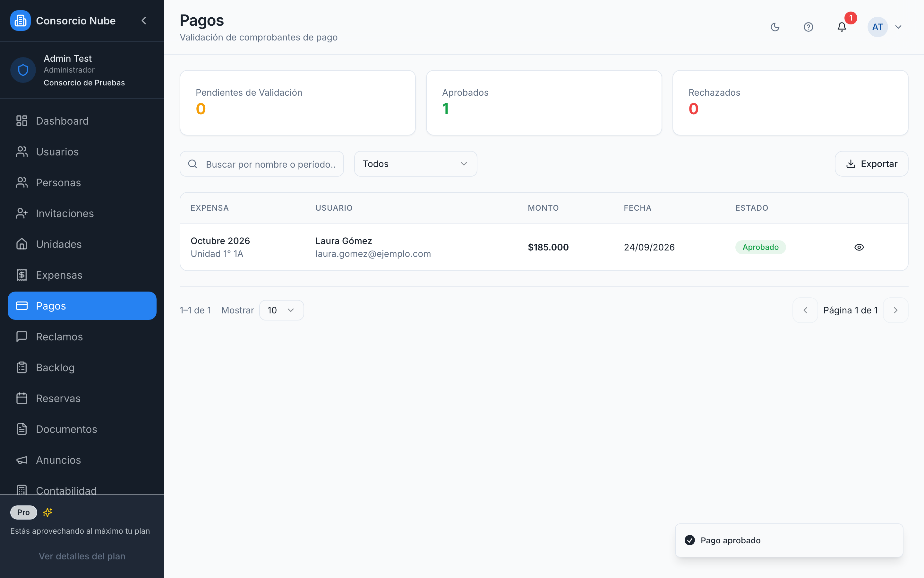
Task: Open the Todos status filter dropdown
Action: (x=415, y=164)
